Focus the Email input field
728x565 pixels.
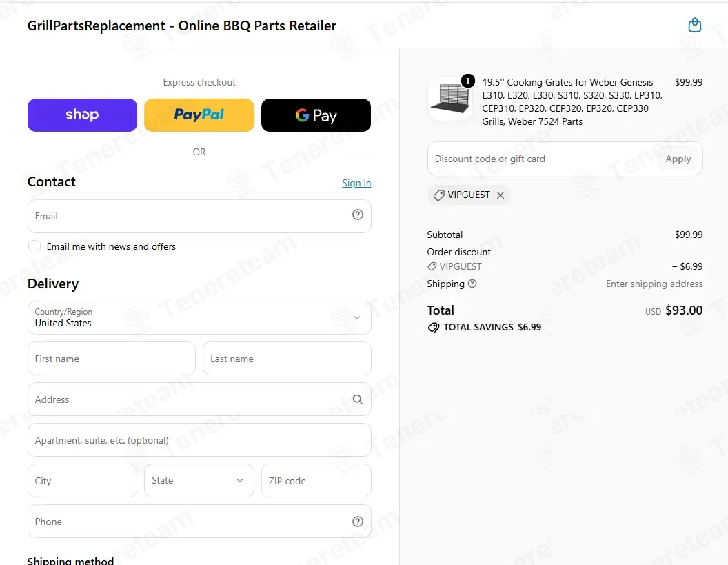199,217
